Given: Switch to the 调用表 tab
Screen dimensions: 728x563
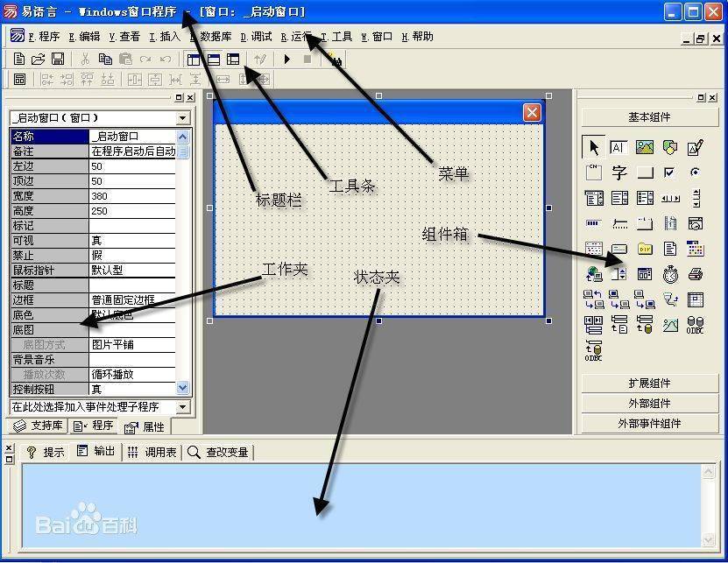Looking at the screenshot, I should tap(152, 452).
